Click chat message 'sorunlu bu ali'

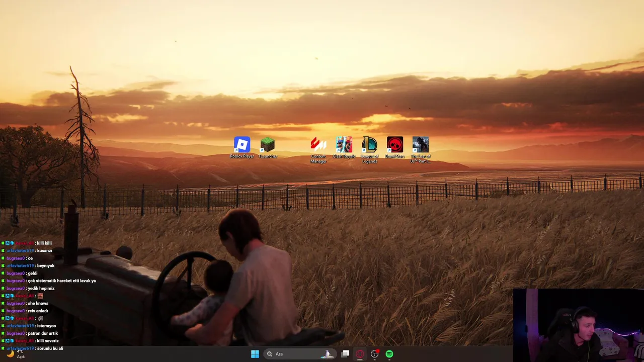coord(50,348)
